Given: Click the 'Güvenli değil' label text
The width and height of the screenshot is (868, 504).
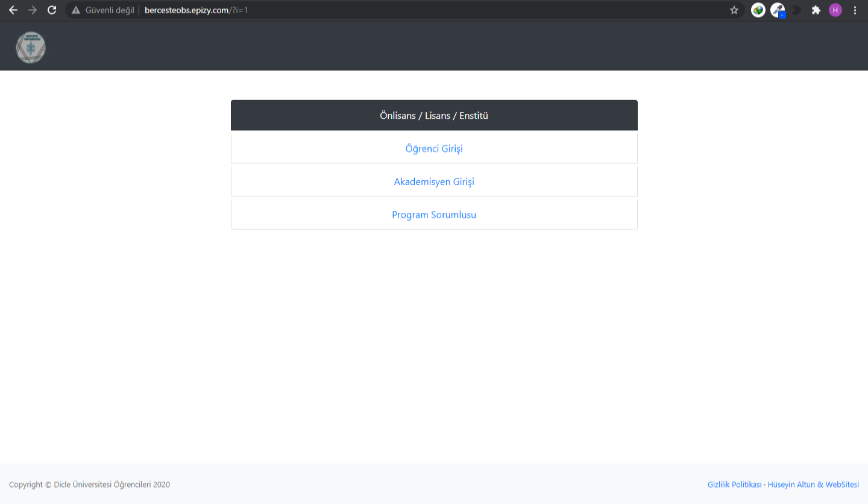Looking at the screenshot, I should coord(110,10).
